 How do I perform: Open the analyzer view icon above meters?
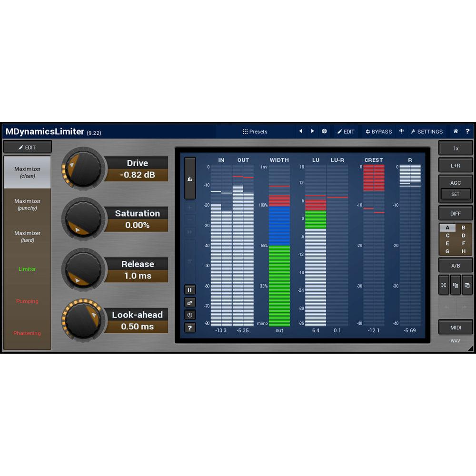[x=190, y=178]
